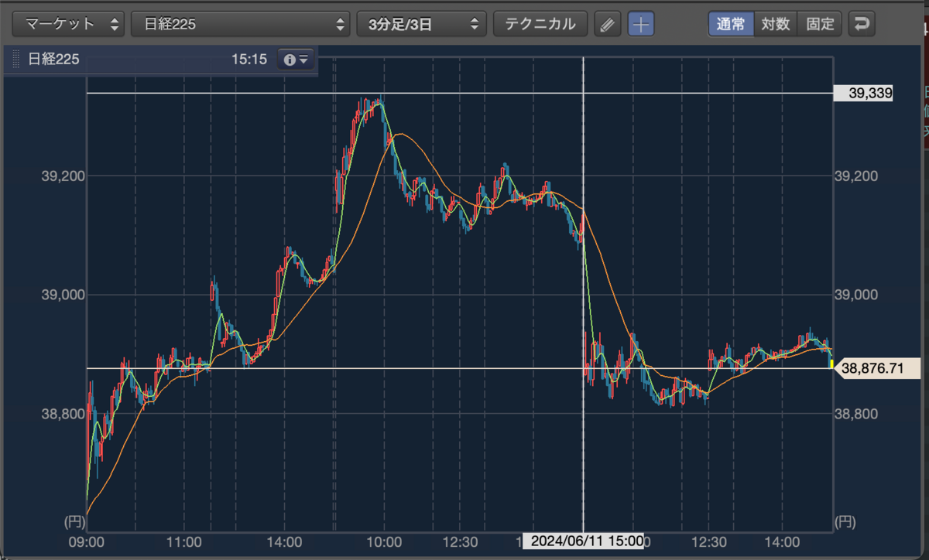Open the テクニカル indicators button

pos(540,24)
